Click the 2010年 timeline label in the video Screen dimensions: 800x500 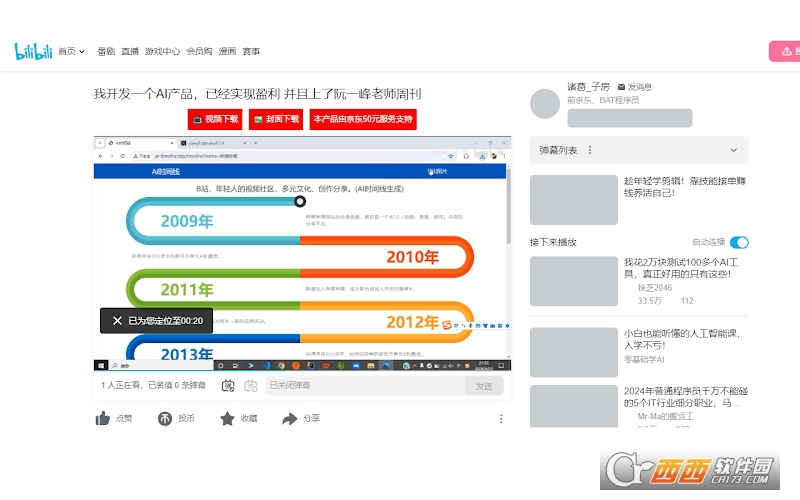[413, 257]
